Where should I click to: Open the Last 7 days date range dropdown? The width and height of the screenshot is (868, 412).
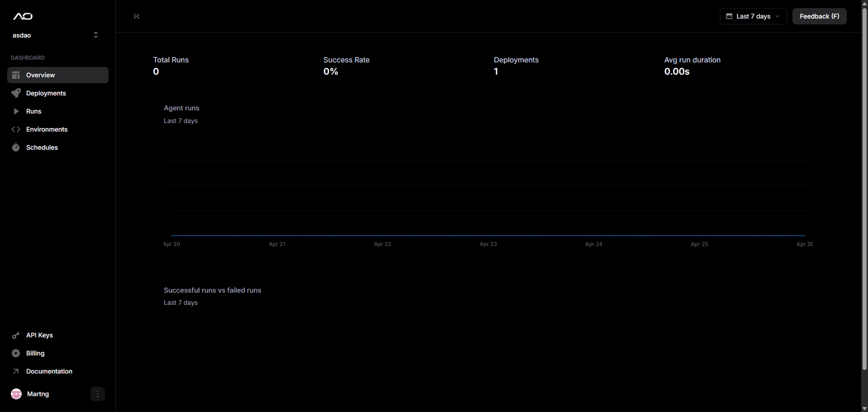(x=753, y=16)
